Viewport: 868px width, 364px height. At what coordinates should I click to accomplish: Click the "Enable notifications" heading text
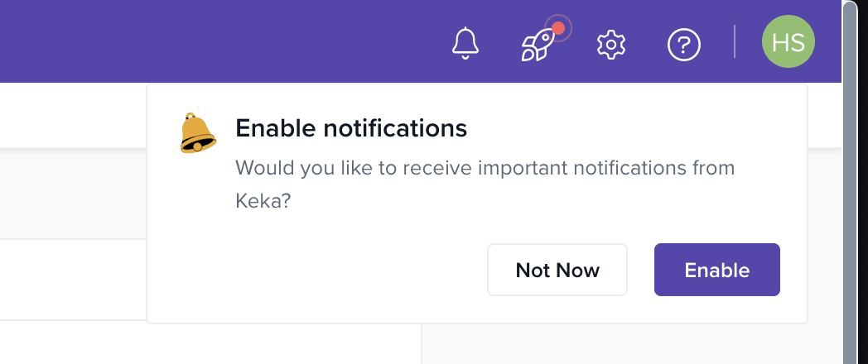point(351,128)
